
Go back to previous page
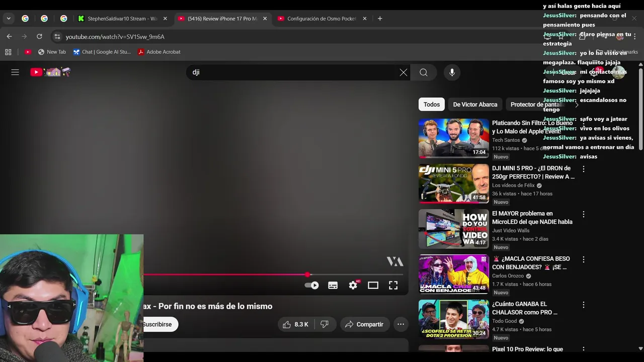pos(9,37)
